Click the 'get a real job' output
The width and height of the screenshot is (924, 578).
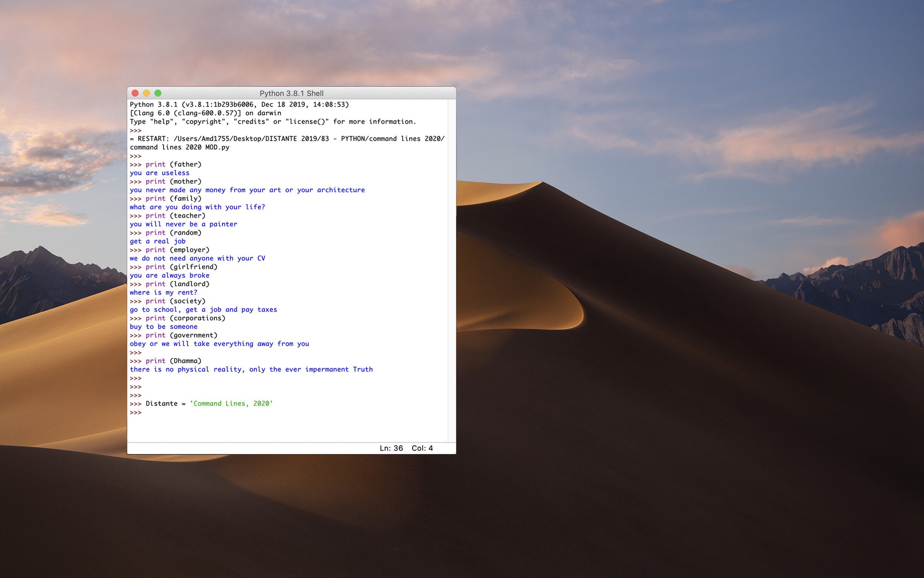tap(157, 241)
